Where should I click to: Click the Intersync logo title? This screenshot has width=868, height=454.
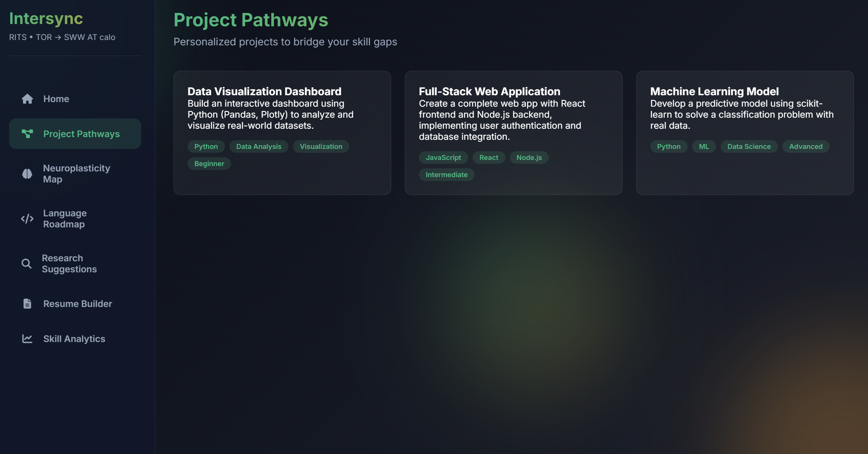[x=46, y=19]
